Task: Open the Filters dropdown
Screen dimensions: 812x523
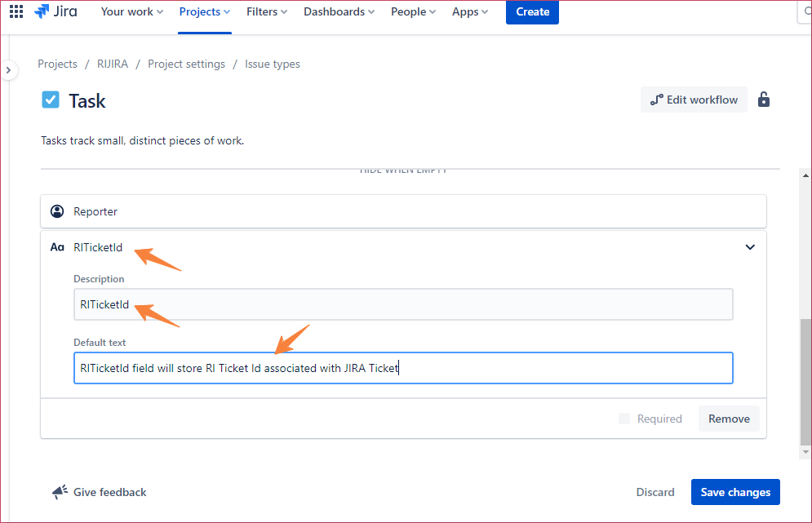Action: pos(266,11)
